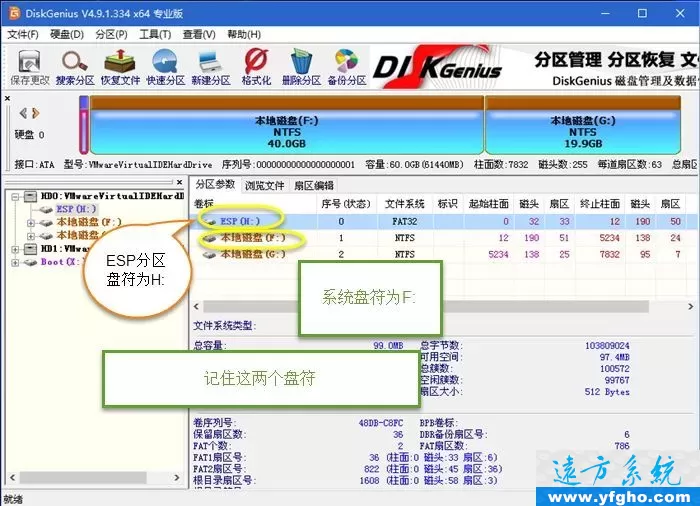Click the tree panel horizontal scrollbar thumb
Viewport: 700px width, 506px height.
tap(83, 477)
